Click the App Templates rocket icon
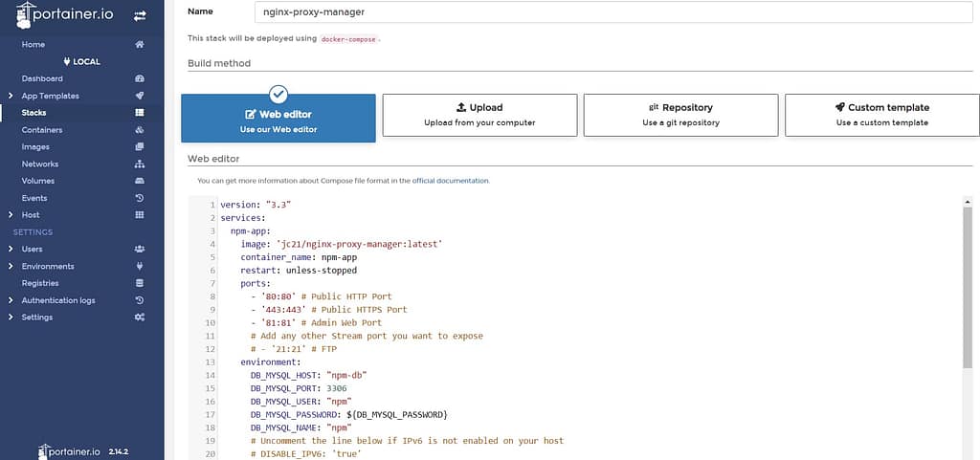 [x=140, y=96]
